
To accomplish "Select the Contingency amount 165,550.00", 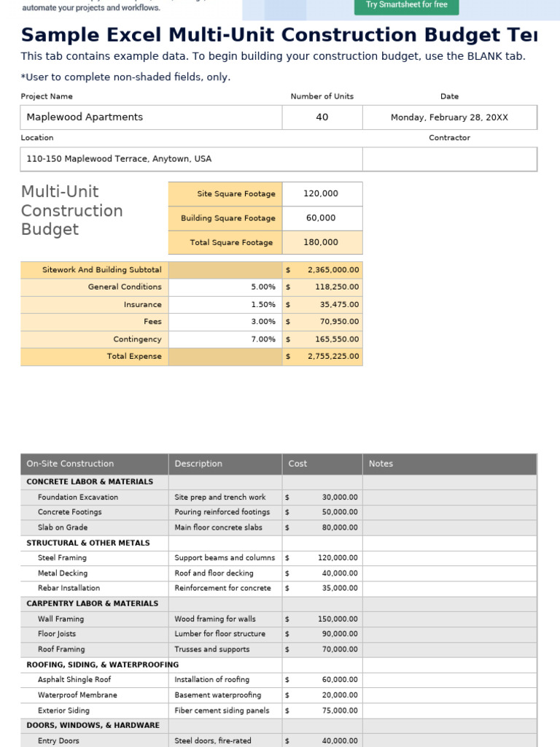I will click(322, 340).
